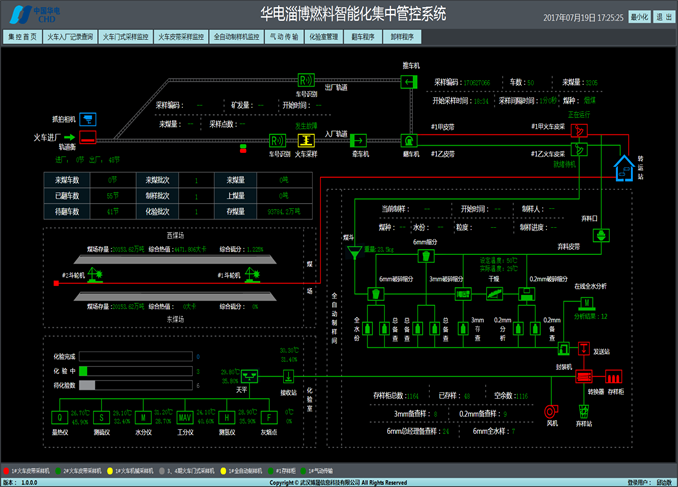
Task: Open the 集控首页 tab
Action: pos(22,37)
